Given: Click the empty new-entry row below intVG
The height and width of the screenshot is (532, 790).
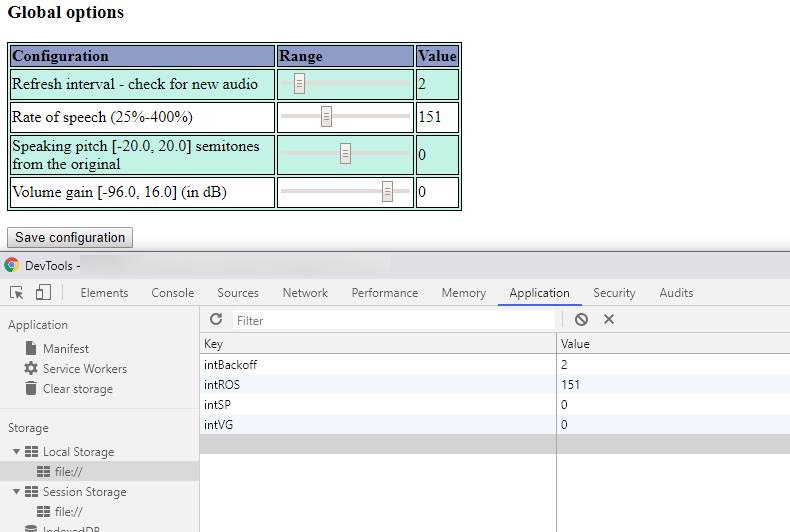Looking at the screenshot, I should coord(495,444).
